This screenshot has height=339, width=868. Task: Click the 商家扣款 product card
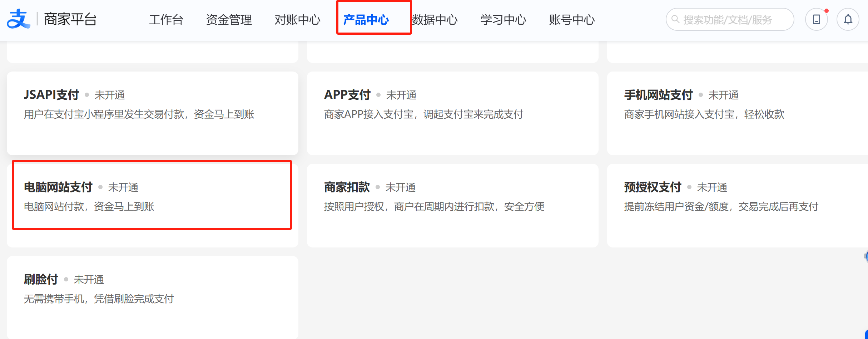pos(453,206)
